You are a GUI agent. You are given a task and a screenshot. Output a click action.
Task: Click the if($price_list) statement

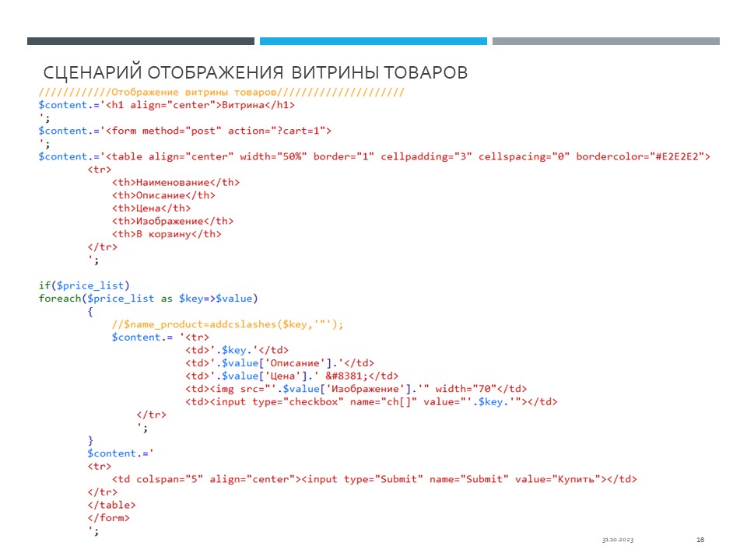point(85,285)
